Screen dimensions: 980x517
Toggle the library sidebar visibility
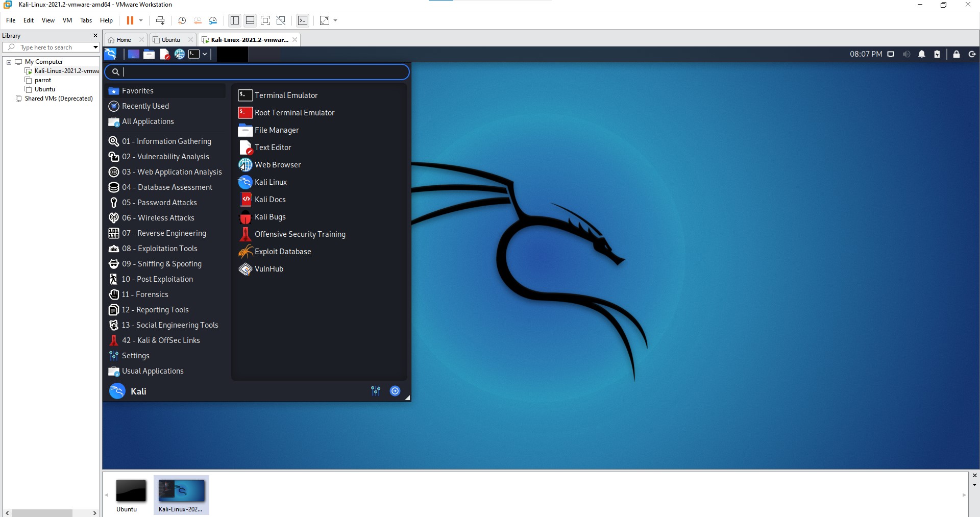point(235,20)
